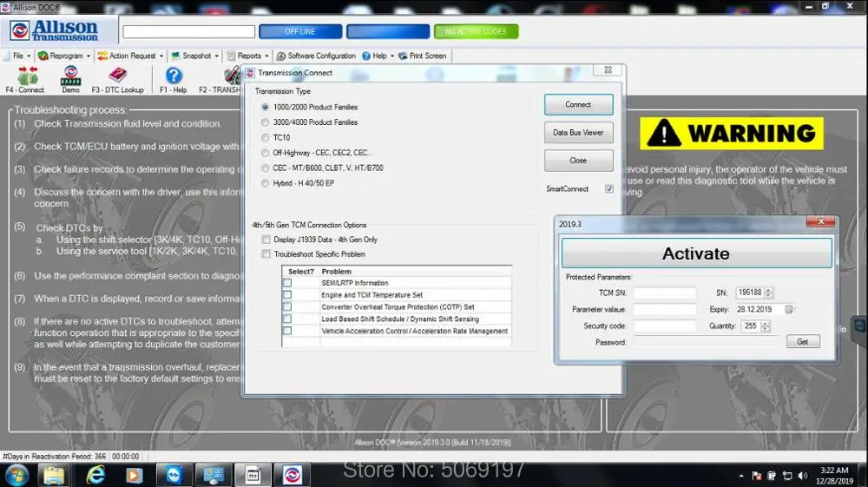
Task: Open File Explorer from the taskbar
Action: 54,475
